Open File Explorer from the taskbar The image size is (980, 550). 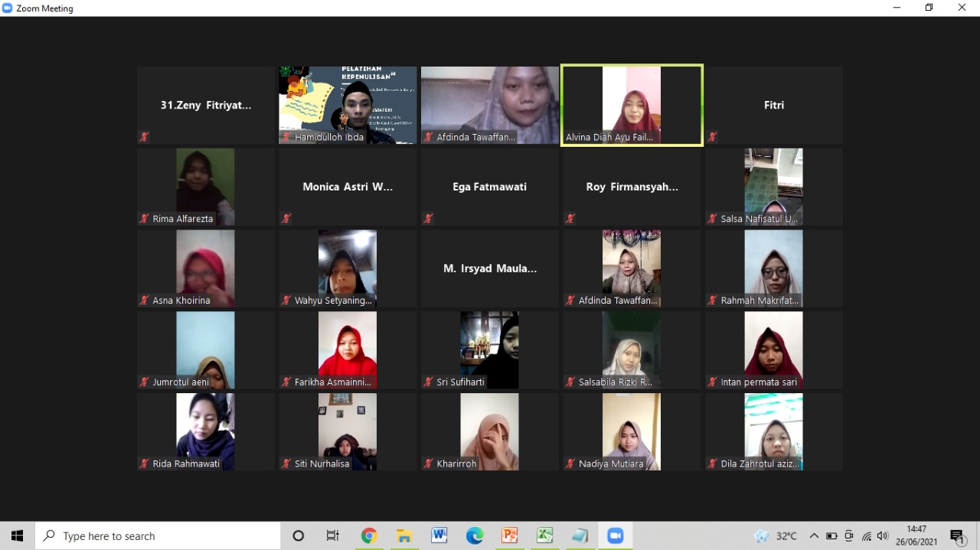pos(404,536)
